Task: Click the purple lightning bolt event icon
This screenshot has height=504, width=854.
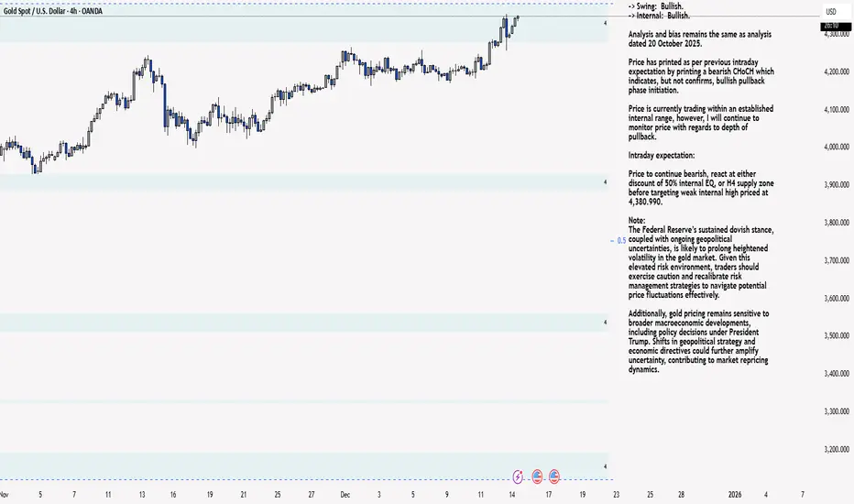Action: coord(518,477)
